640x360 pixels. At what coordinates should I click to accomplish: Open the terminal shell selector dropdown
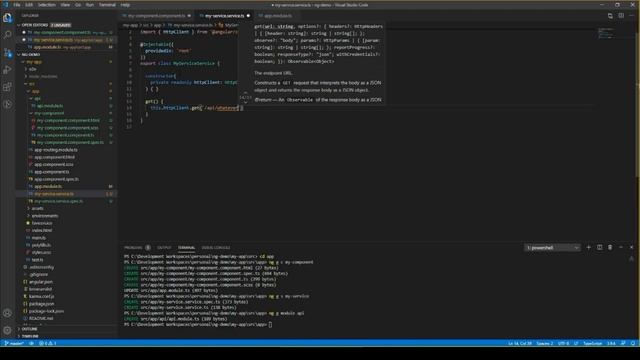[552, 247]
